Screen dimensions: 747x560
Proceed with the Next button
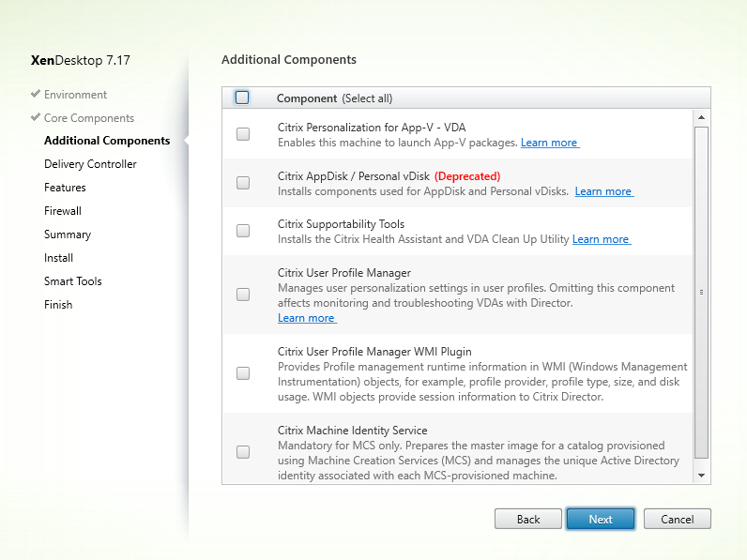601,519
